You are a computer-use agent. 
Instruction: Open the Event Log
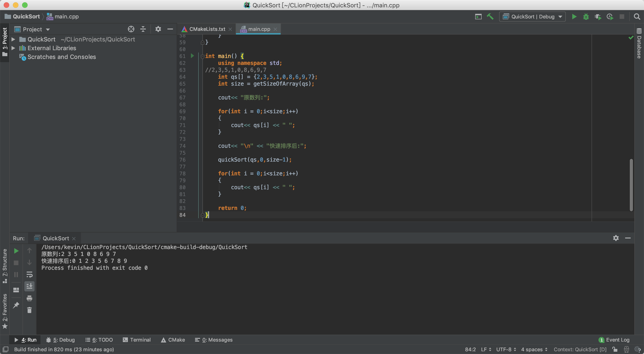614,340
